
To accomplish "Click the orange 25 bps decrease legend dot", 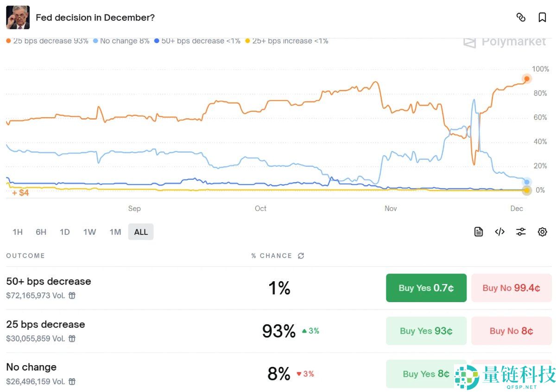I will tap(8, 41).
